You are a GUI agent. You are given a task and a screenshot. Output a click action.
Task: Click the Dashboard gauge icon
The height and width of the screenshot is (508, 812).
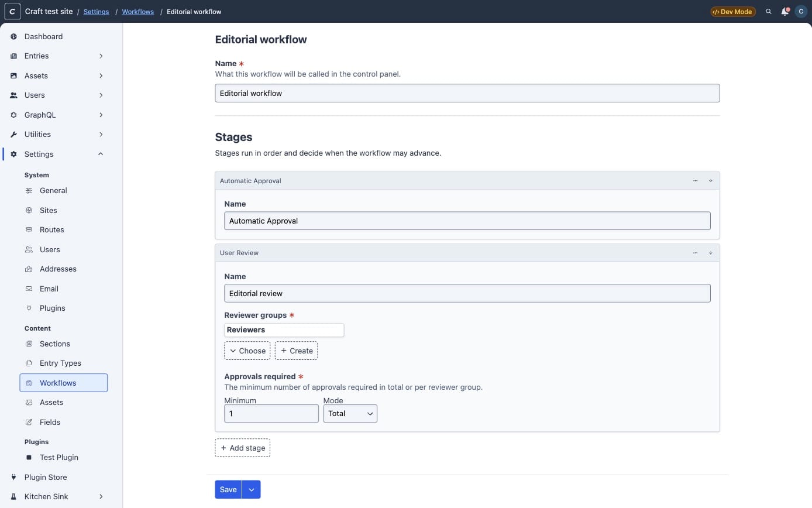pos(14,36)
